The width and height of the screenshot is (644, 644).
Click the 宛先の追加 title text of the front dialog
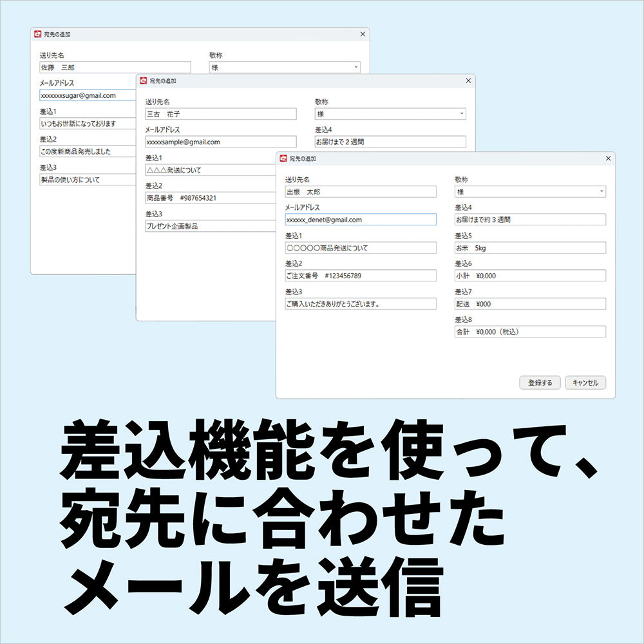pyautogui.click(x=303, y=158)
